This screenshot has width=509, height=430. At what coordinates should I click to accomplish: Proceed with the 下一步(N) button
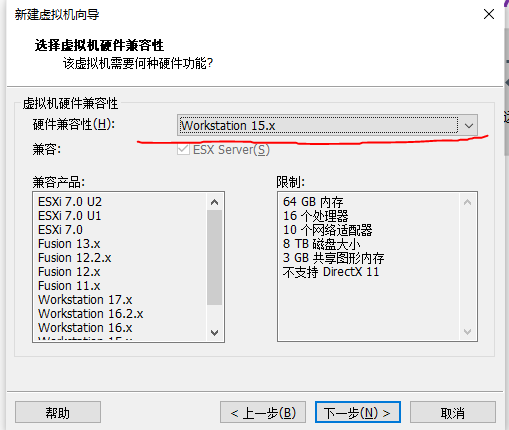(x=358, y=413)
